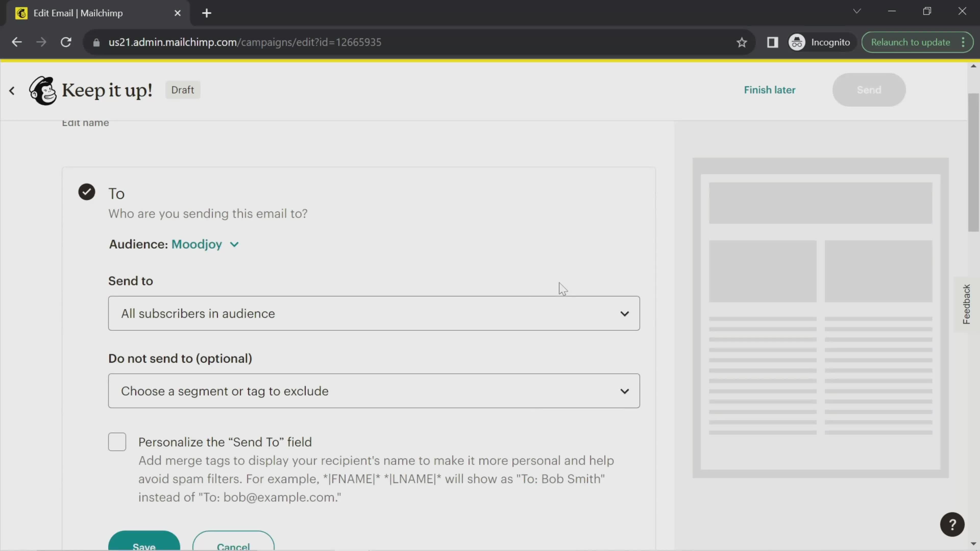
Task: Click the Finish later button
Action: (769, 90)
